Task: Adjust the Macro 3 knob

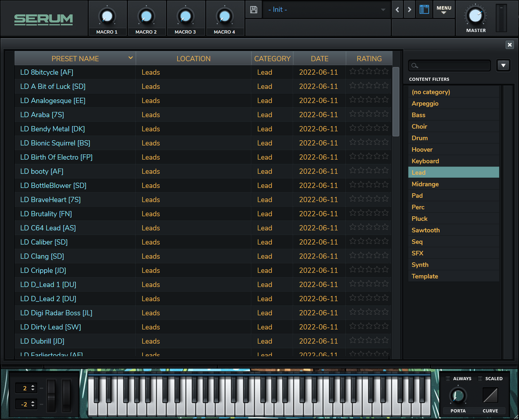Action: [185, 16]
